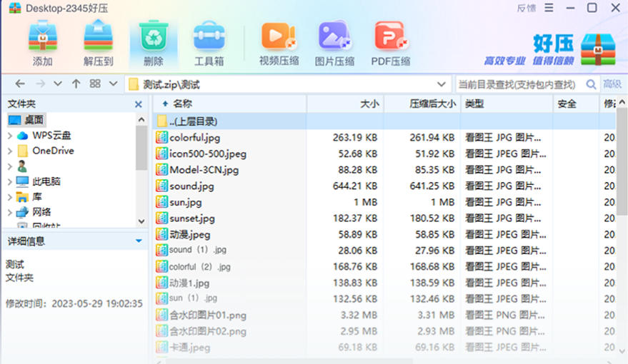Viewport: 628px width, 364px height.
Task: Click the 反馈 feedback link
Action: (527, 8)
